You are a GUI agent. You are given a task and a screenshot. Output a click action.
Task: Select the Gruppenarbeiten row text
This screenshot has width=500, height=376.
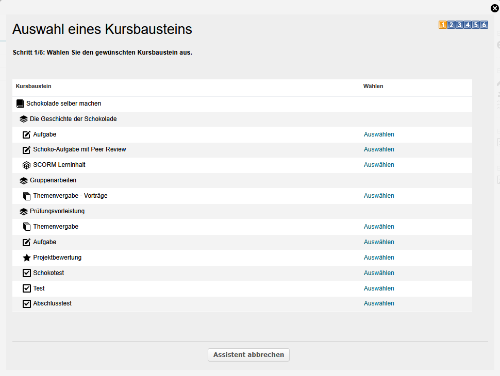(x=53, y=180)
